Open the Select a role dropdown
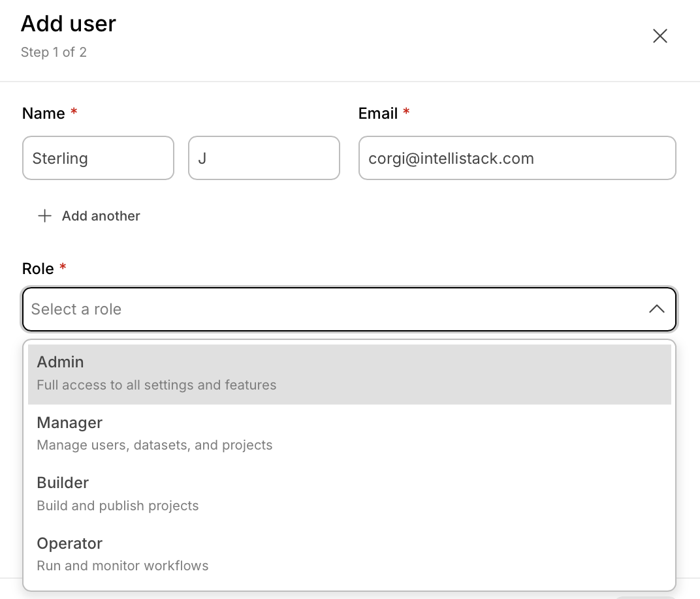Screen dimensions: 700x599 point(326,309)
